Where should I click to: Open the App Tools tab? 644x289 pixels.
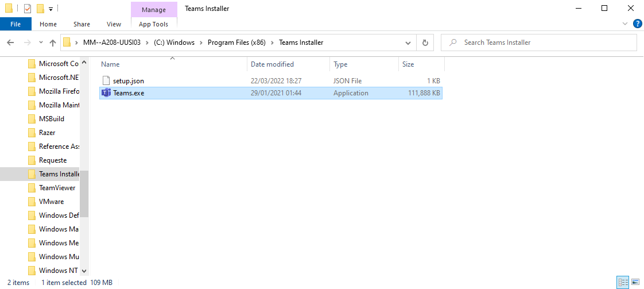coord(154,24)
